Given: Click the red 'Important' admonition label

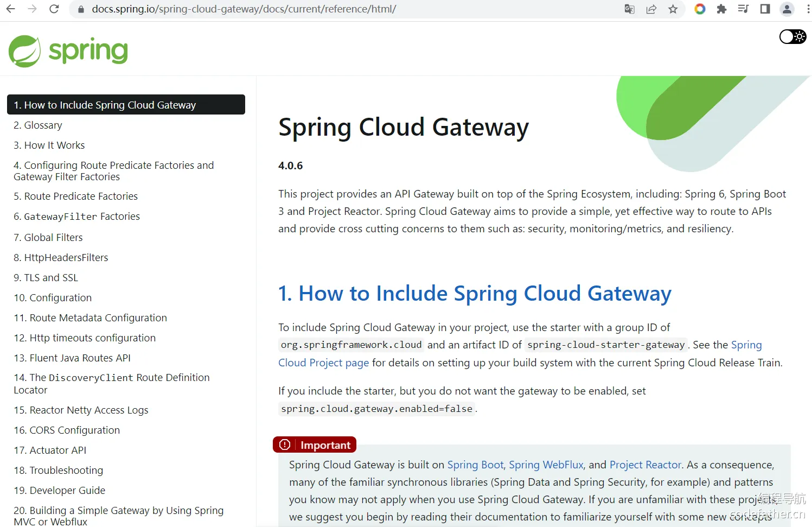Looking at the screenshot, I should (x=315, y=445).
